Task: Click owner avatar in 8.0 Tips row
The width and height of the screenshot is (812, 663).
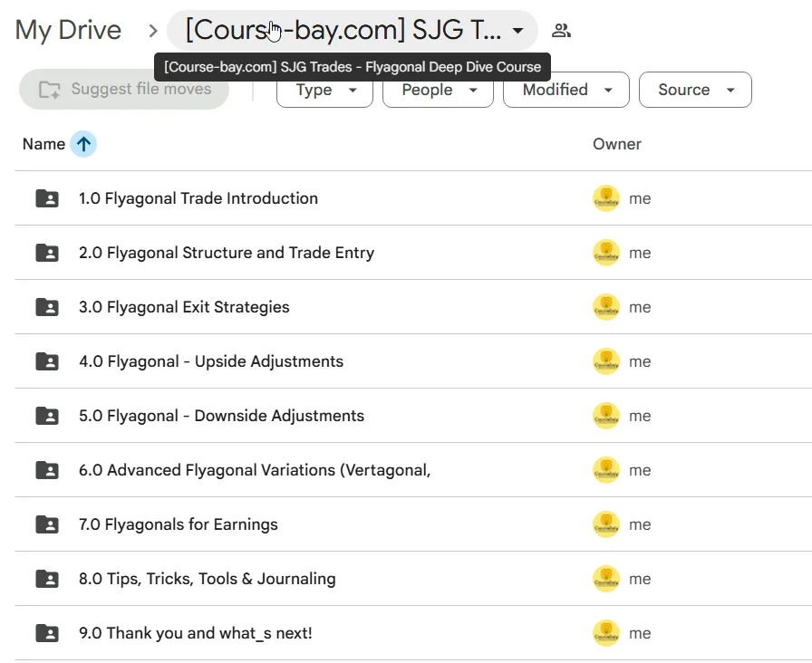Action: [x=606, y=579]
